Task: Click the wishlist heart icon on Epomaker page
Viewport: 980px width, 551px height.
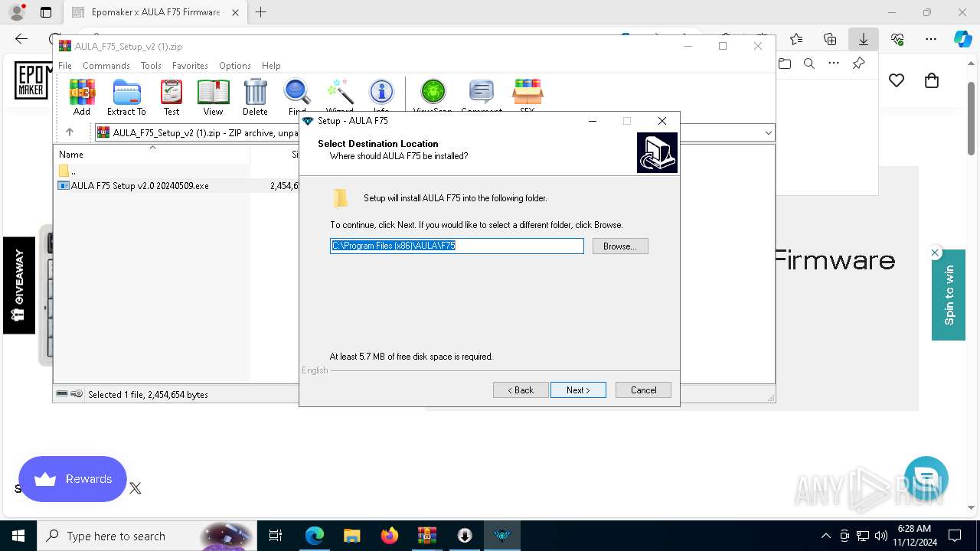Action: (897, 80)
